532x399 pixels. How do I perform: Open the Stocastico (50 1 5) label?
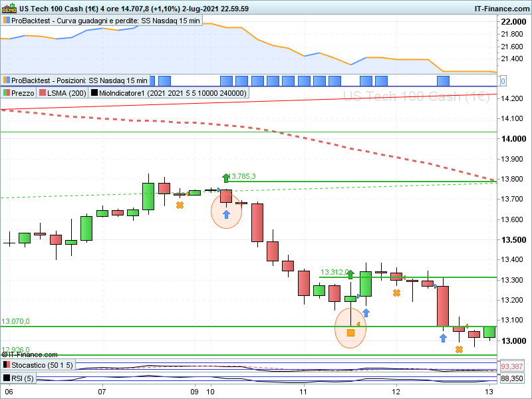point(38,365)
